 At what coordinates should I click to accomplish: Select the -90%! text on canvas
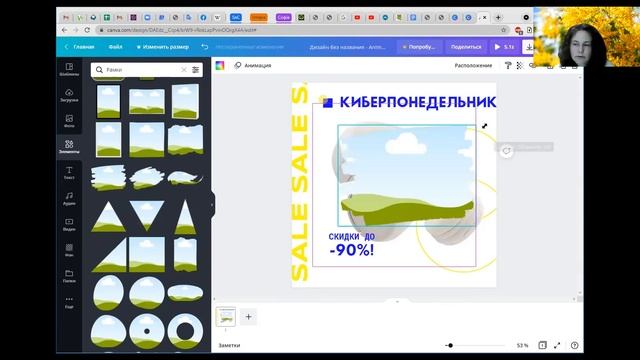click(351, 250)
